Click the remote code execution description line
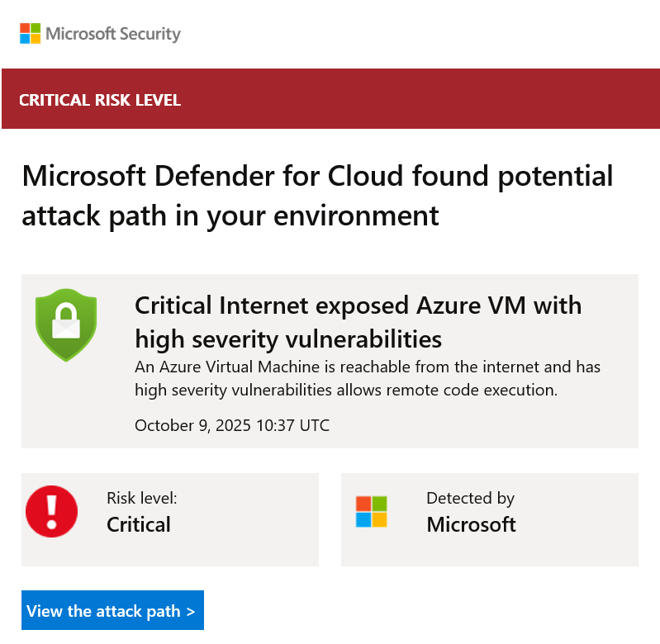This screenshot has width=660, height=644. click(x=346, y=390)
